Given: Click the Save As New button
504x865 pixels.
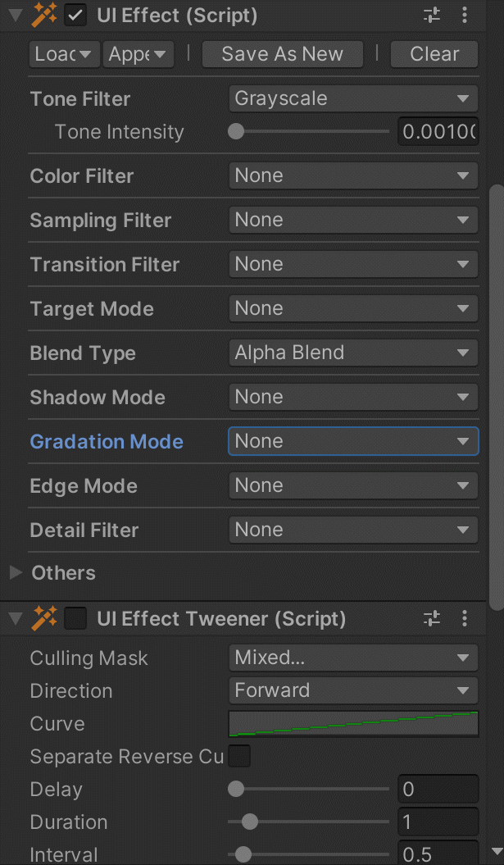Looking at the screenshot, I should (x=282, y=54).
